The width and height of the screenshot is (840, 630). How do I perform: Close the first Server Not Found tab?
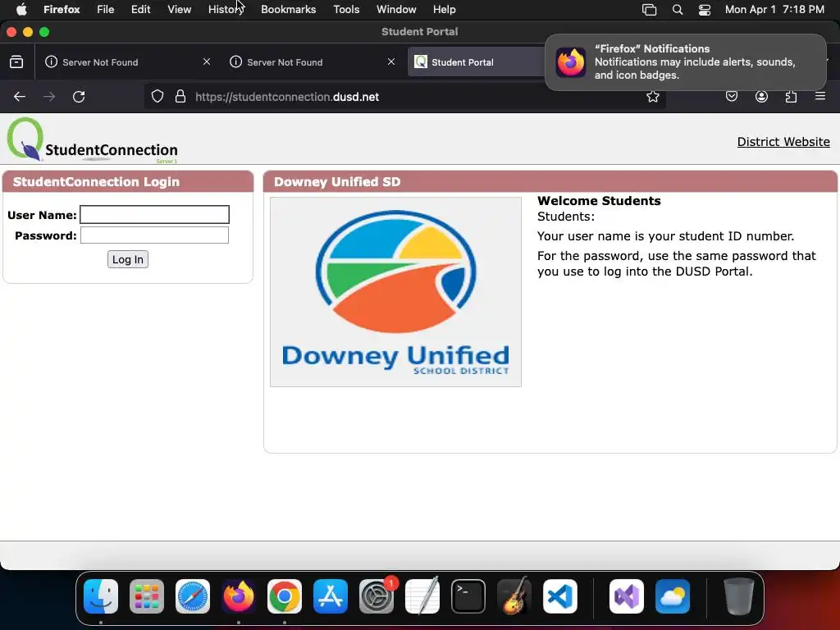click(x=207, y=62)
